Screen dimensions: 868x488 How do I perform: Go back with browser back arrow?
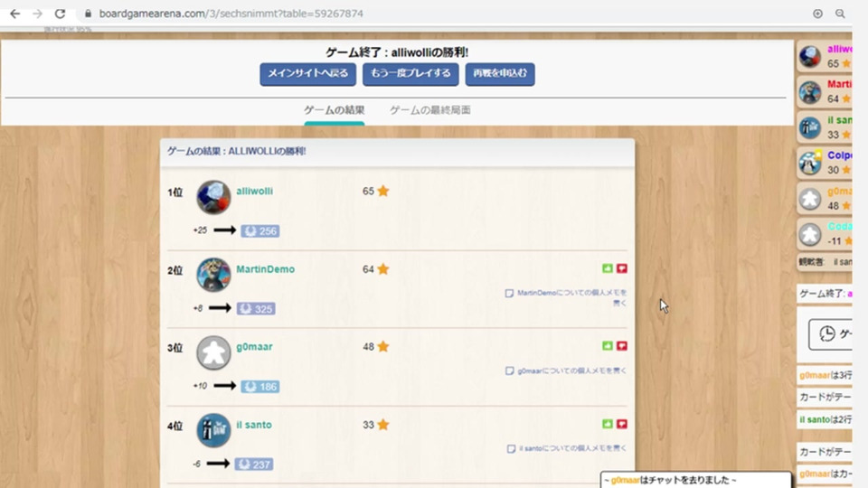click(15, 14)
